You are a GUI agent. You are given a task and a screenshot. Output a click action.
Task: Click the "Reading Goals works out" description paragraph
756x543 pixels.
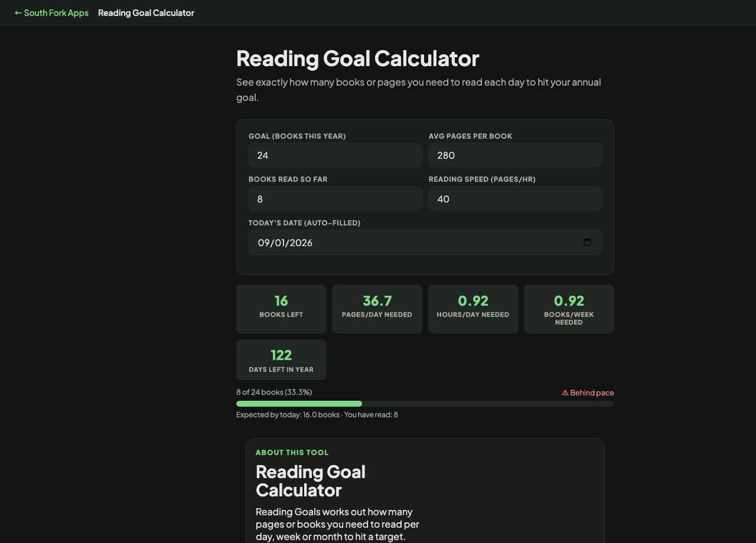click(x=338, y=524)
